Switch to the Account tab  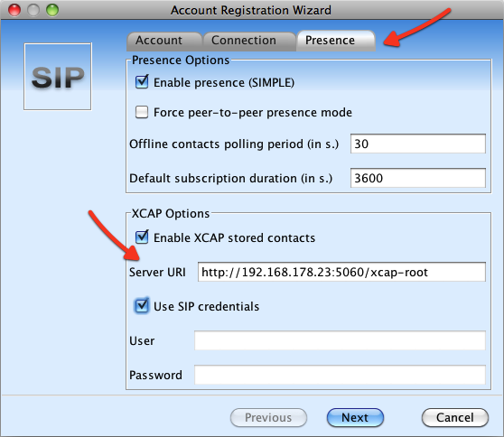pyautogui.click(x=164, y=41)
